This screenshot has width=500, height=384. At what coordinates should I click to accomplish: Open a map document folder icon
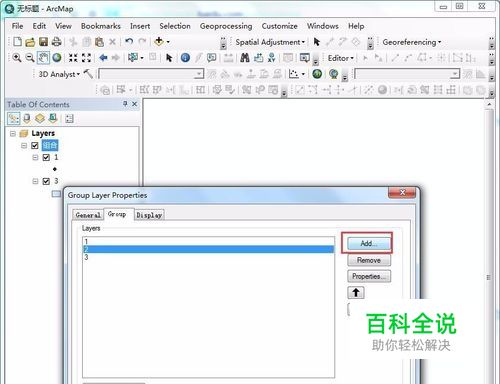[x=30, y=42]
